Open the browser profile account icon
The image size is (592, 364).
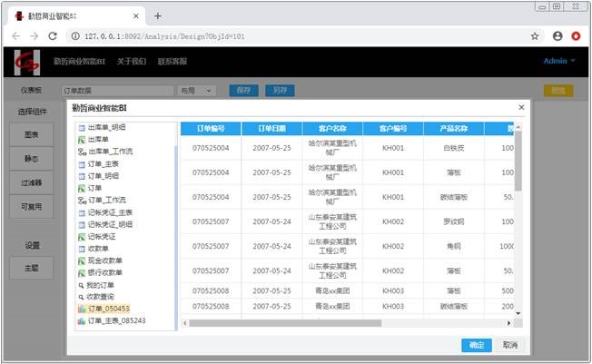(557, 36)
